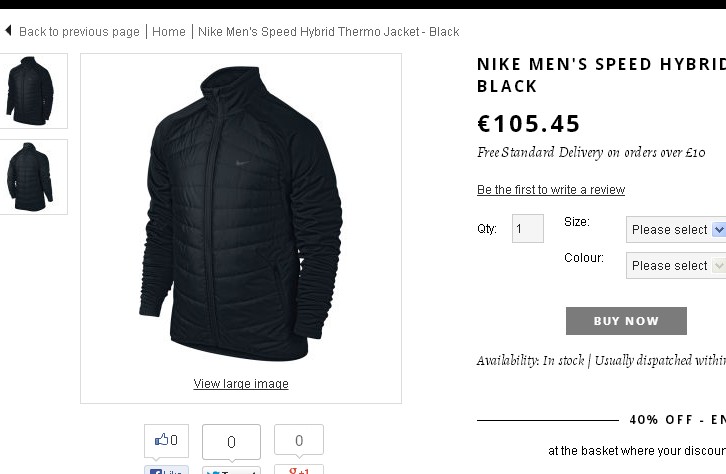This screenshot has height=474, width=726.
Task: Click the Nike jacket breadcrumb text
Action: (328, 32)
